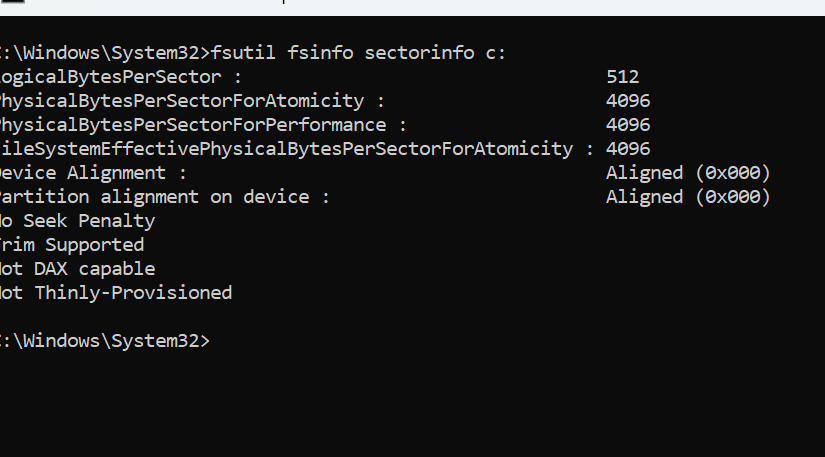Click the 4096 value for PhysicalBytesPerSectorForPerformance
Viewport: 825px width, 457px height.
pyautogui.click(x=628, y=125)
